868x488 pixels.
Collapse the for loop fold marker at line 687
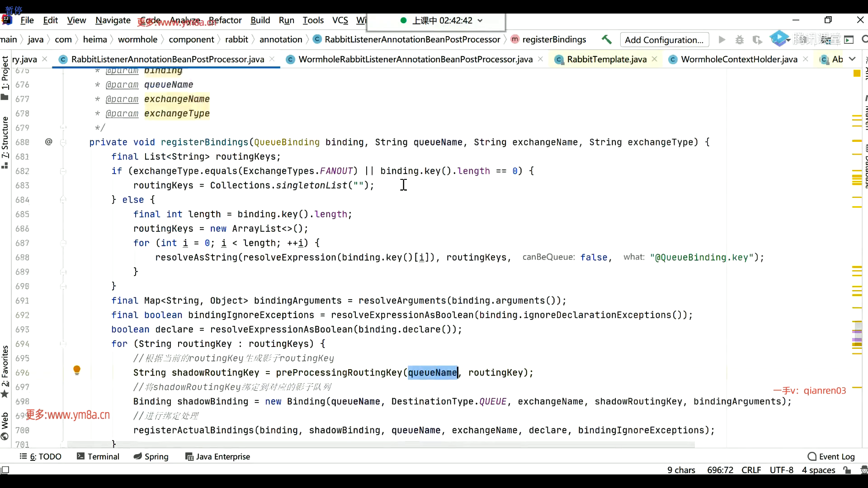click(63, 243)
